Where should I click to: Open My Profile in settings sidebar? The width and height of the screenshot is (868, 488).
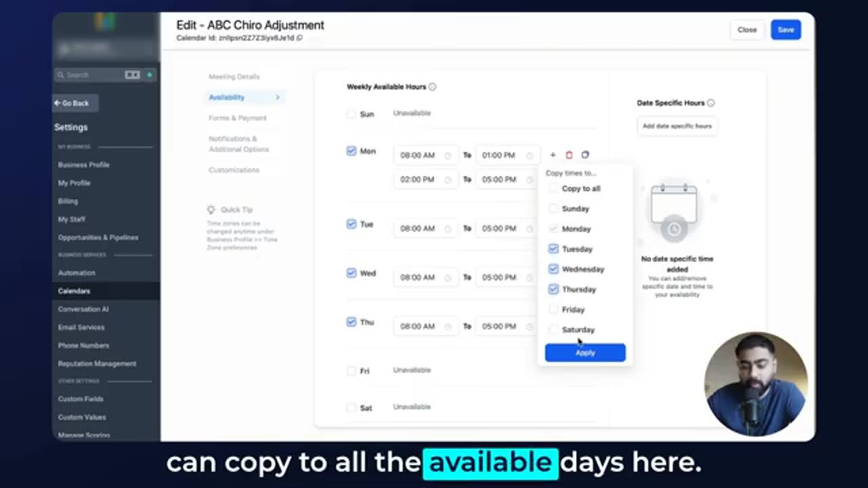pos(74,183)
